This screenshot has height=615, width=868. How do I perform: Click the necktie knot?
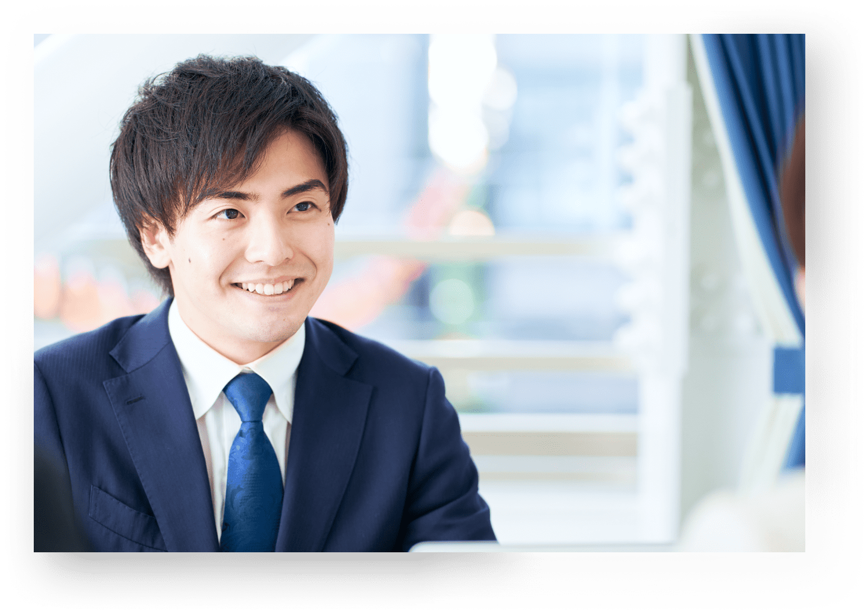248,394
